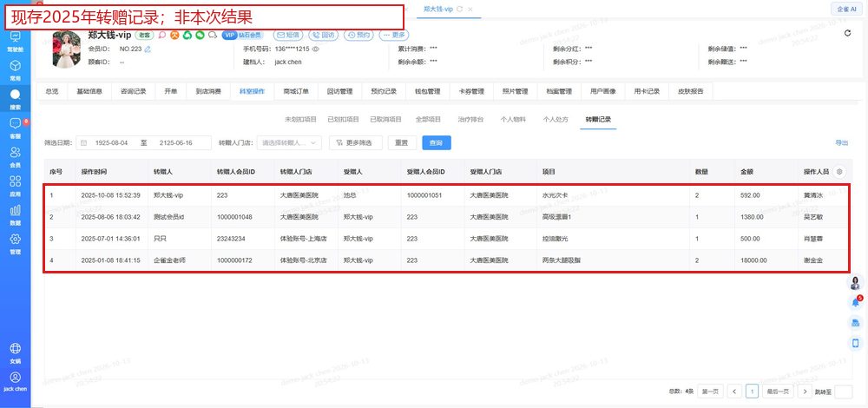Open the notification bell on the right edge
This screenshot has width=868, height=408.
click(x=856, y=302)
